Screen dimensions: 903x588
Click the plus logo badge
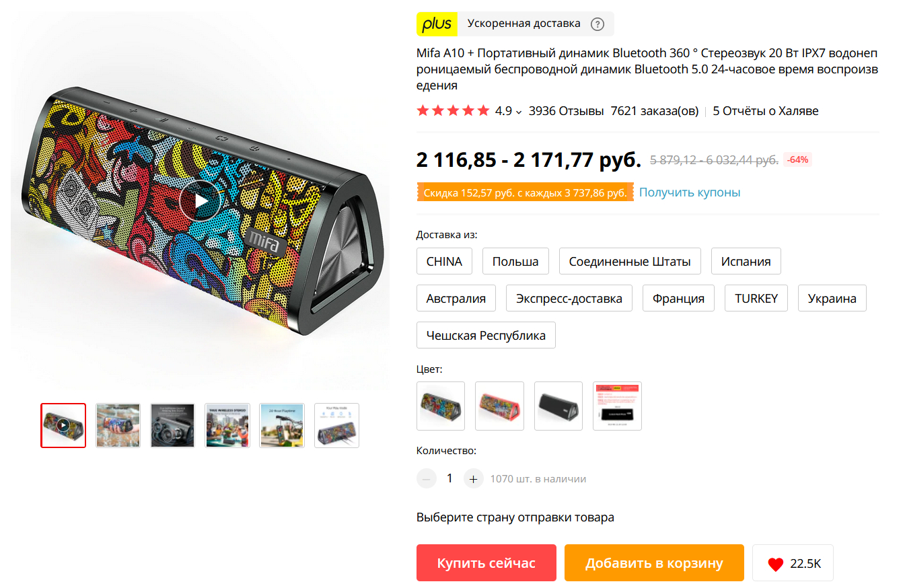[x=437, y=24]
